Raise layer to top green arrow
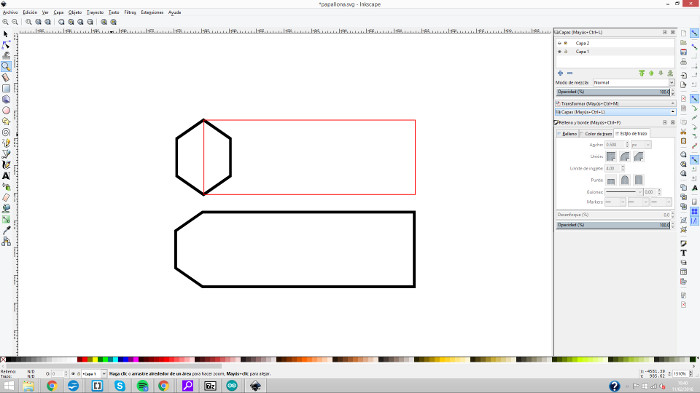Image resolution: width=700 pixels, height=393 pixels. click(x=642, y=73)
